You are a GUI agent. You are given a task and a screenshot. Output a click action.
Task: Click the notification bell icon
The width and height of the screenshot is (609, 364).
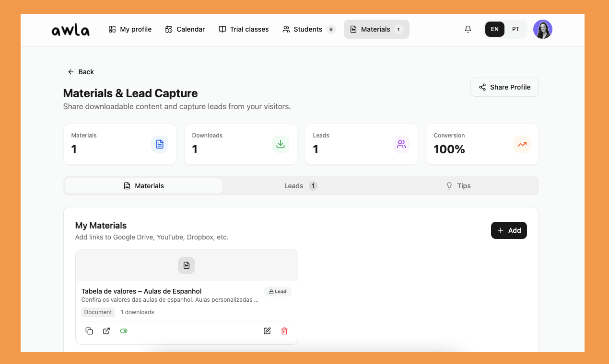coord(468,29)
